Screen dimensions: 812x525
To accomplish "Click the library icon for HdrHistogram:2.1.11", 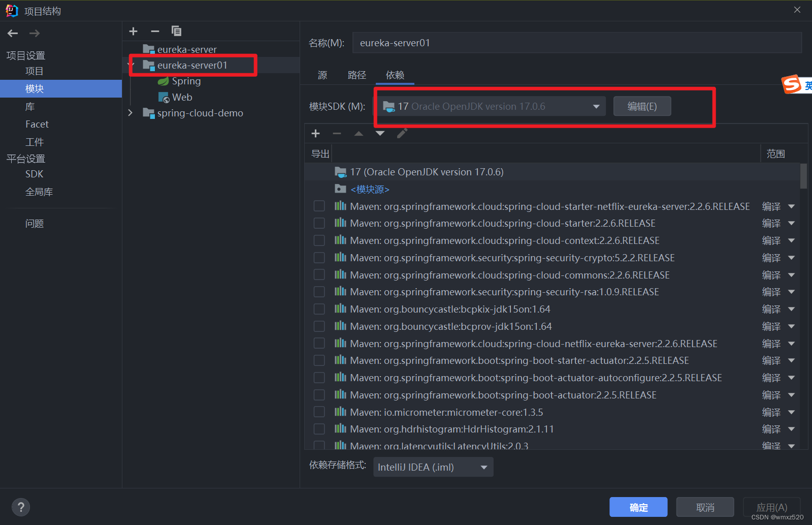I will coord(340,429).
